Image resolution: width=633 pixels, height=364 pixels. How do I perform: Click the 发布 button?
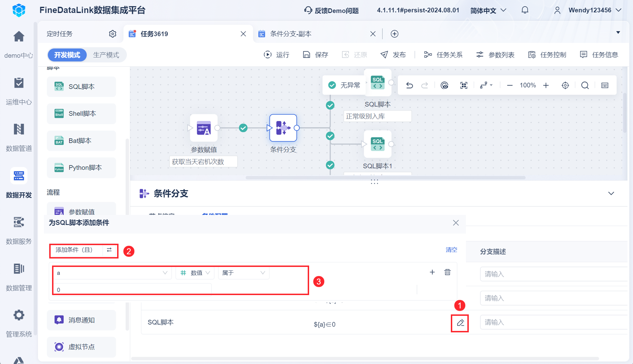(393, 55)
